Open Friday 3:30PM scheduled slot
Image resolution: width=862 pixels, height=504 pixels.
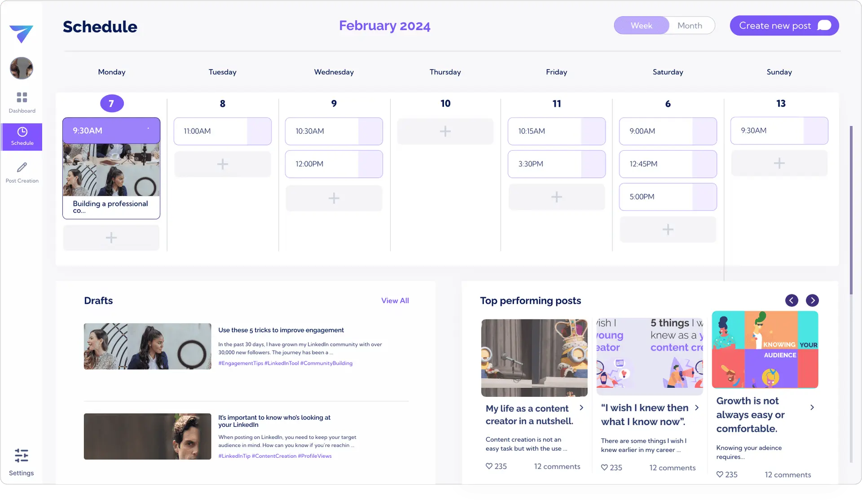click(557, 164)
